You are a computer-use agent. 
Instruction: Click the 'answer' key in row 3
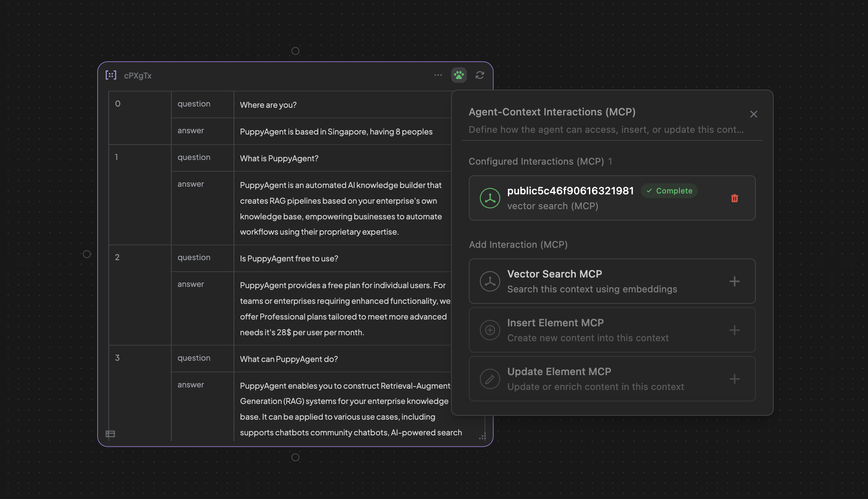coord(191,385)
